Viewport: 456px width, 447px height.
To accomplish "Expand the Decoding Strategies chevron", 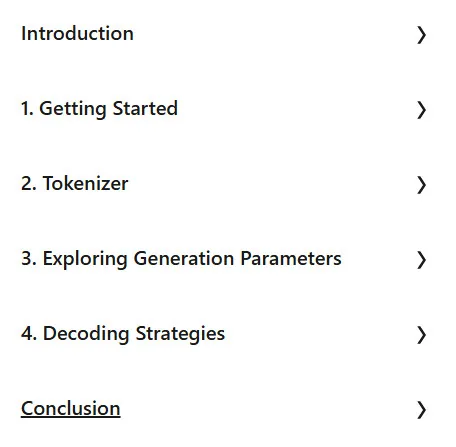I will click(x=422, y=335).
